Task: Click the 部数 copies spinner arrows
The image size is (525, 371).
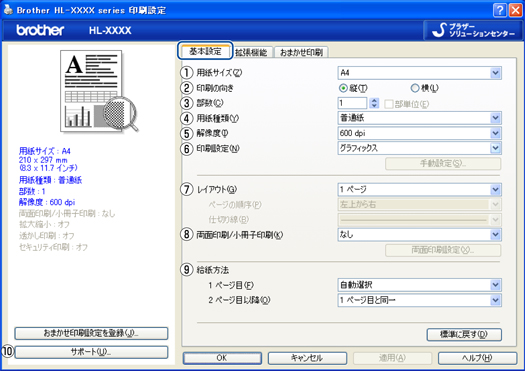Action: tap(374, 103)
